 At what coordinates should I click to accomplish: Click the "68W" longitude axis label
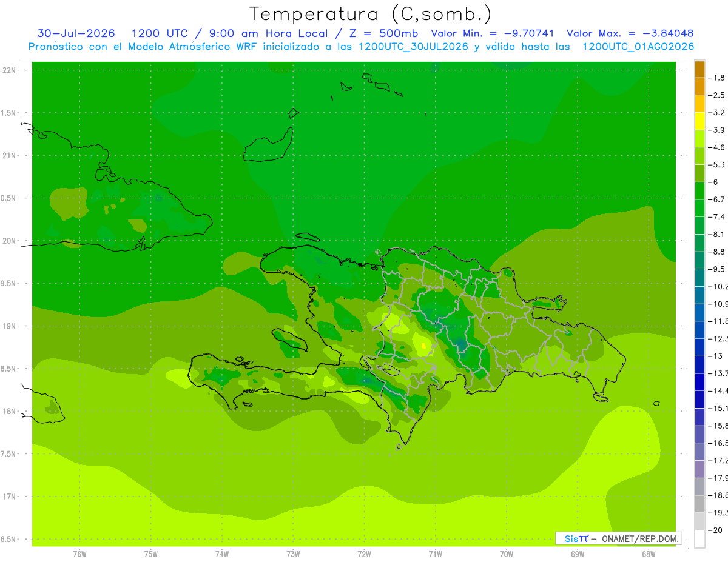(x=649, y=554)
